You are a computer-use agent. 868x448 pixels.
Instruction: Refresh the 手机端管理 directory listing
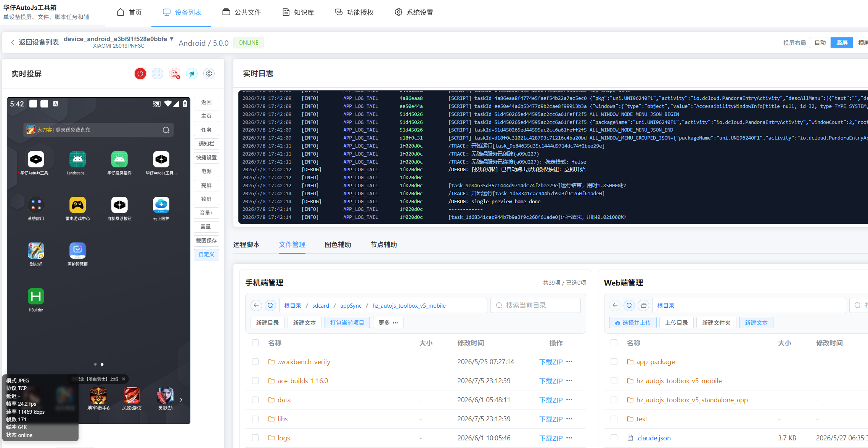pyautogui.click(x=270, y=305)
